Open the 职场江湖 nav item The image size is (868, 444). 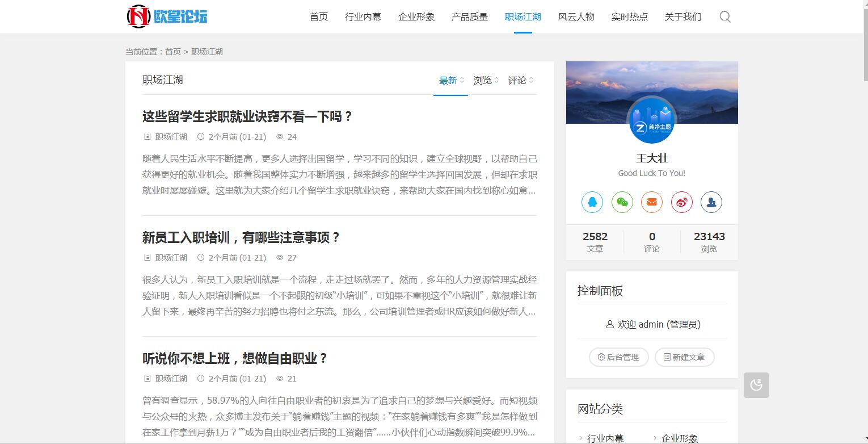[523, 16]
